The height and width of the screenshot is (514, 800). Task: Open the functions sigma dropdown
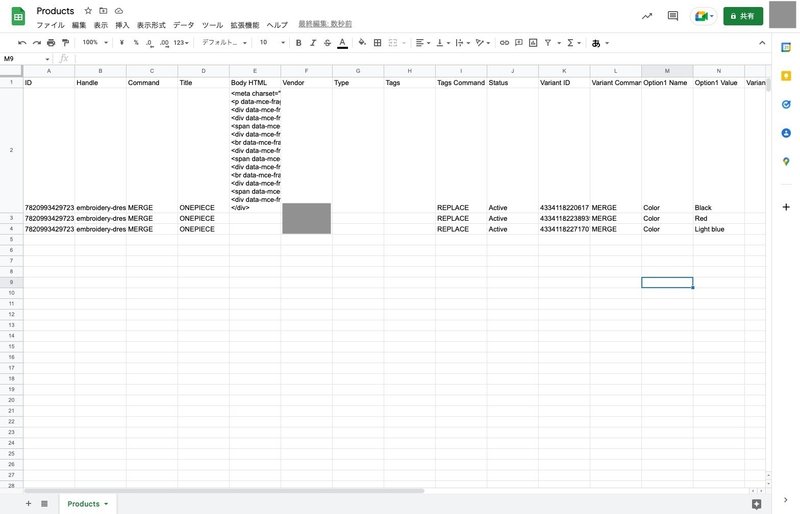point(573,43)
